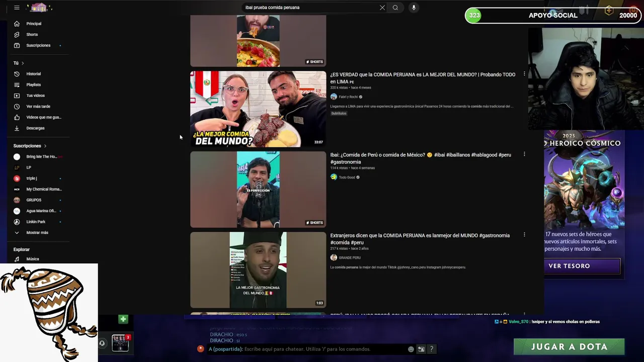This screenshot has width=644, height=362.
Task: Open title ¿ES VERDAD que la COMIDA PERUANA
Action: pos(423,78)
